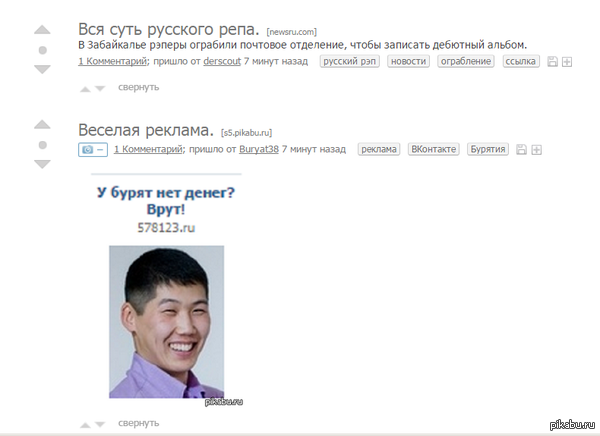The image size is (600, 436).
Task: Downvote the post 'Вся суть русского репа'
Action: [x=42, y=69]
